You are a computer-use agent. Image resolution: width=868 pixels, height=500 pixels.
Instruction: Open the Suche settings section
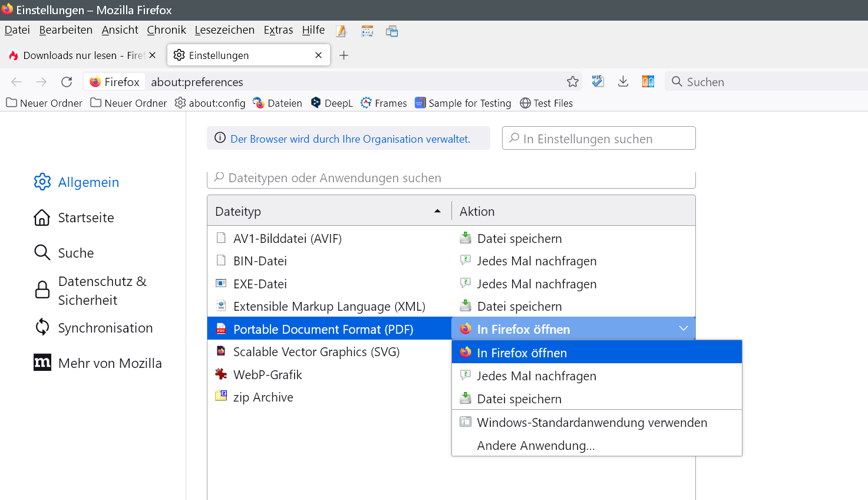point(75,253)
